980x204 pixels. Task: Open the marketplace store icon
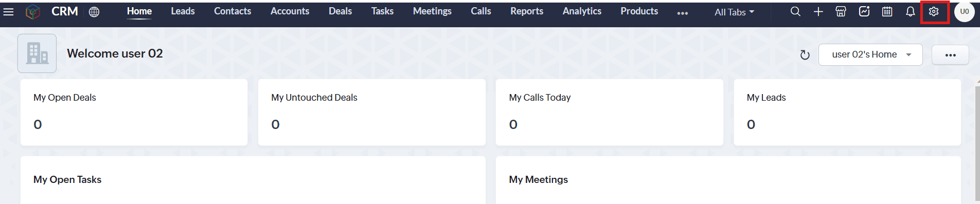841,11
